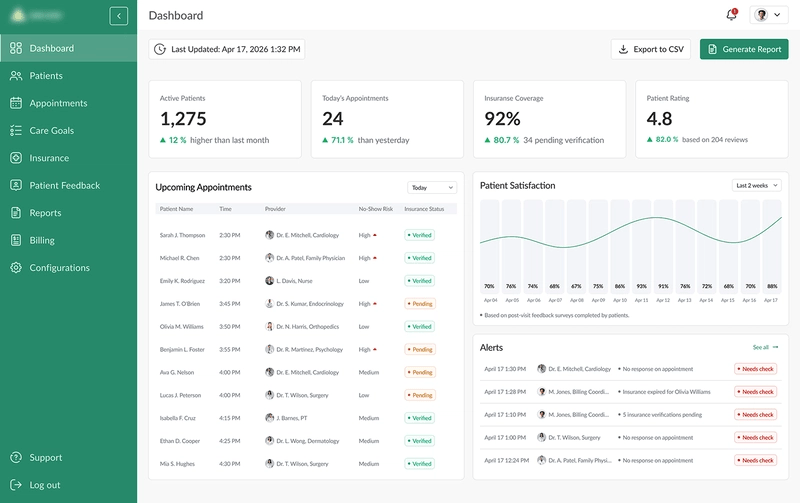Select Care Goals in the sidebar
Image resolution: width=800 pixels, height=503 pixels.
[x=68, y=131]
